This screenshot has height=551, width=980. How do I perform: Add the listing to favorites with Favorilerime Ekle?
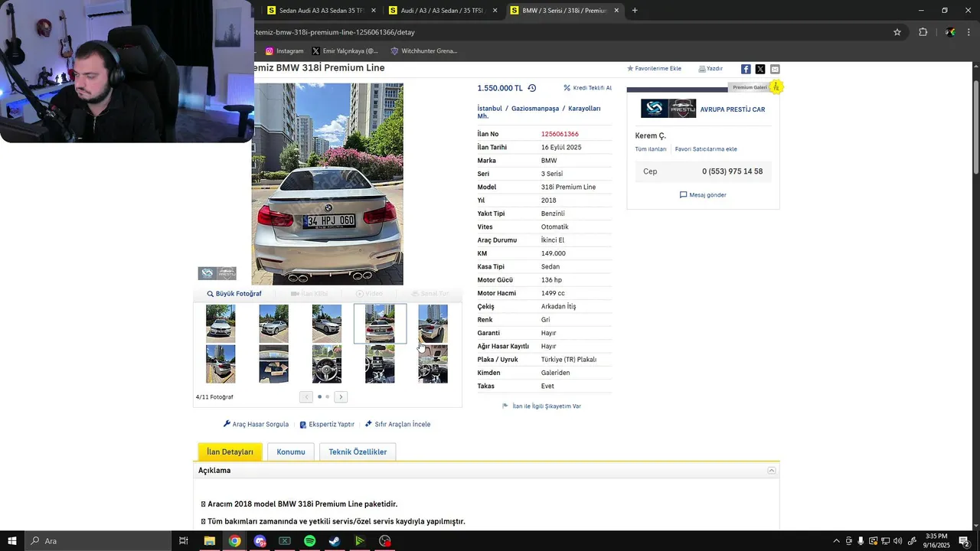pyautogui.click(x=654, y=69)
